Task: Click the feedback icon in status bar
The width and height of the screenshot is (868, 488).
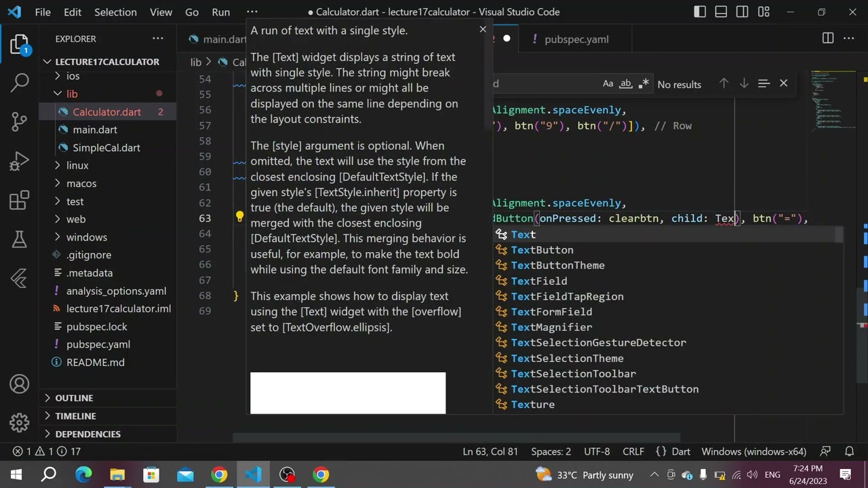Action: (x=825, y=451)
